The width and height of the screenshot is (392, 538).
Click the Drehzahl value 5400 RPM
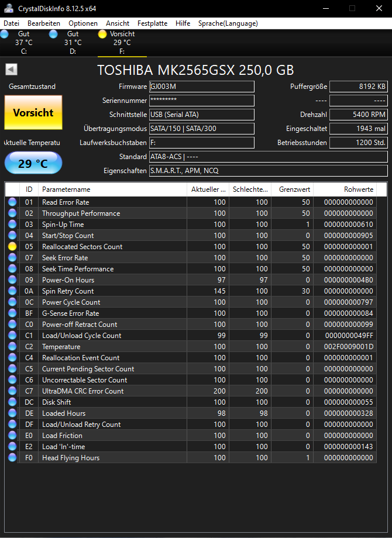[x=359, y=115]
